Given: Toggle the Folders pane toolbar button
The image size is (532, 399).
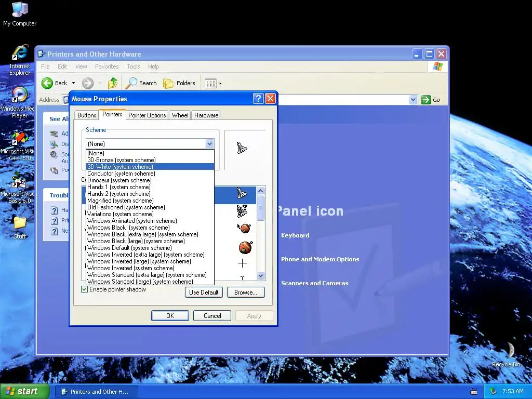Looking at the screenshot, I should point(179,83).
